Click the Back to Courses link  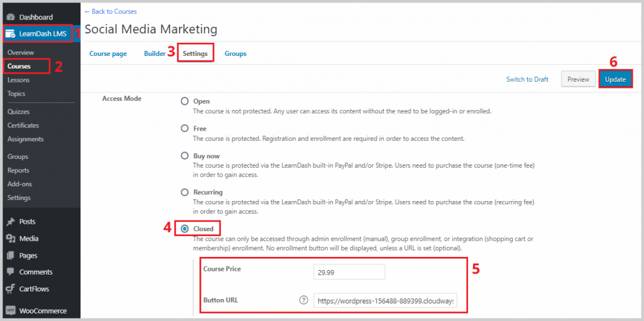111,11
